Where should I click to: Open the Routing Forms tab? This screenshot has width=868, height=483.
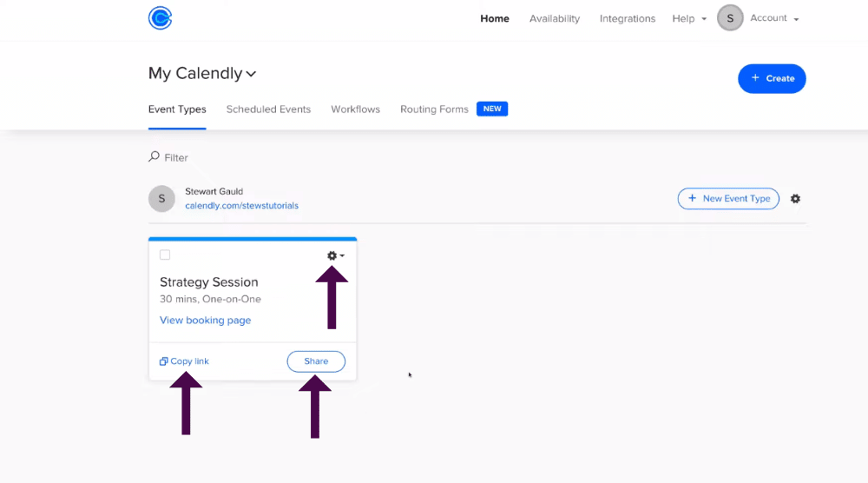[x=434, y=109]
